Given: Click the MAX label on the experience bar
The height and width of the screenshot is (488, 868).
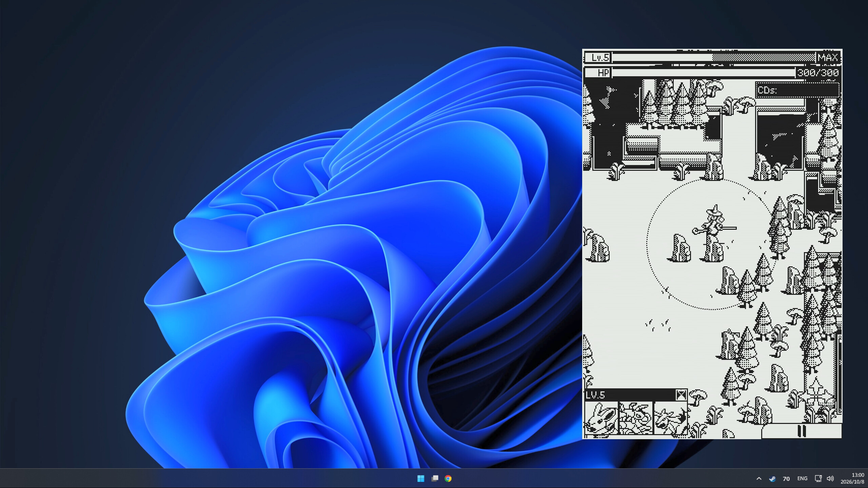Looking at the screenshot, I should click(828, 58).
